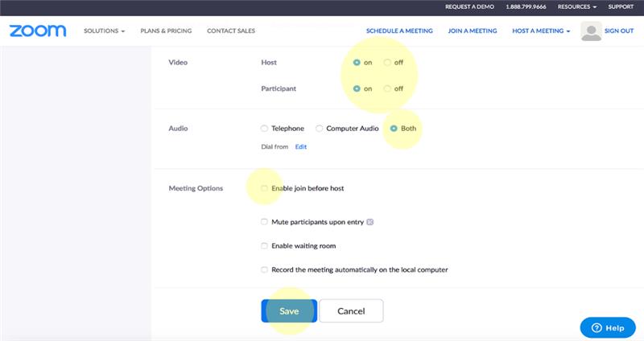Set Participant video to on

tap(357, 88)
